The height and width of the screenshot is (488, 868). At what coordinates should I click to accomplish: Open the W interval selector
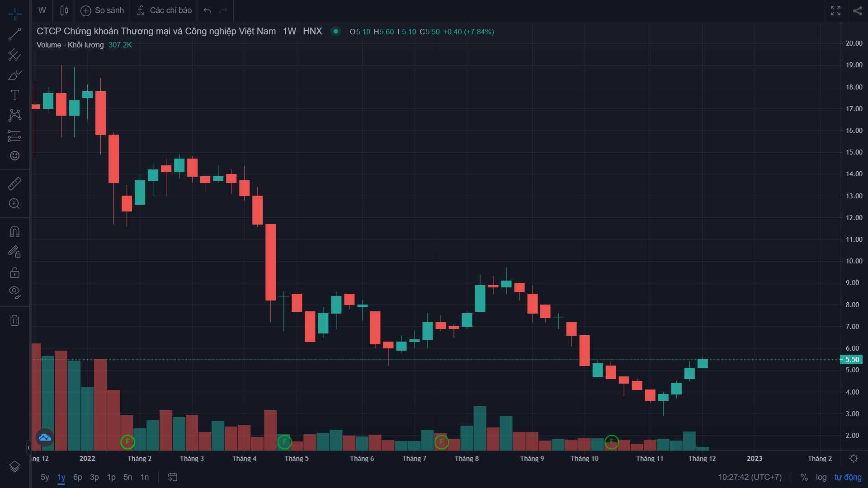[x=42, y=10]
